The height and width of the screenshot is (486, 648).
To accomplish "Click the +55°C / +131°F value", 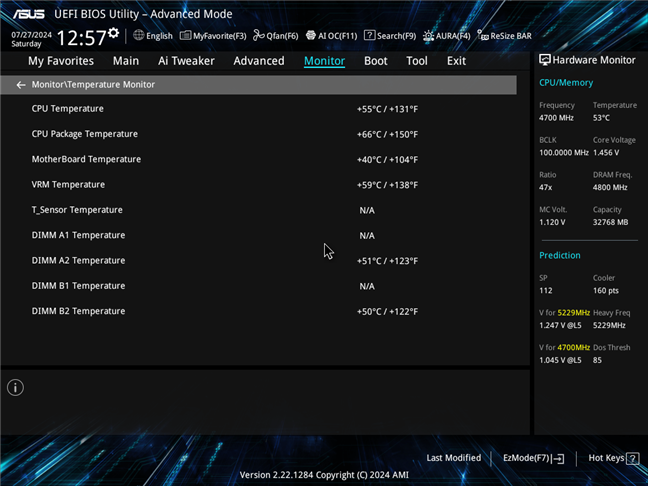I will point(387,110).
